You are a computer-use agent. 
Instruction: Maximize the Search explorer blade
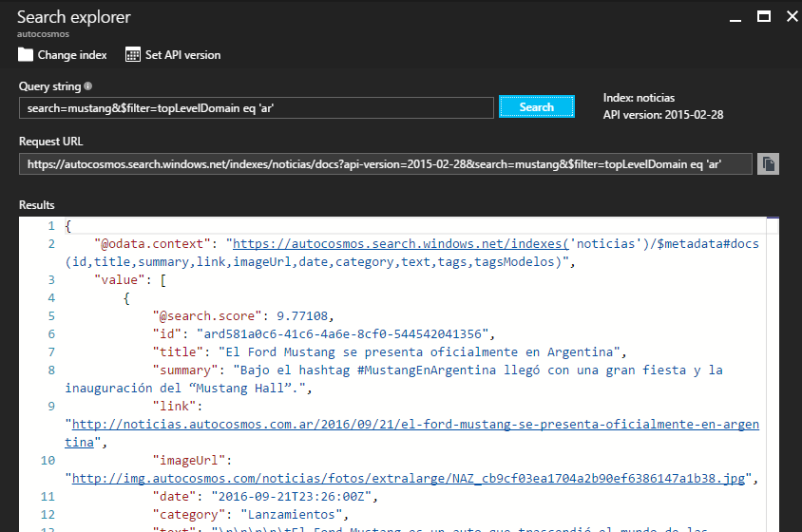764,17
